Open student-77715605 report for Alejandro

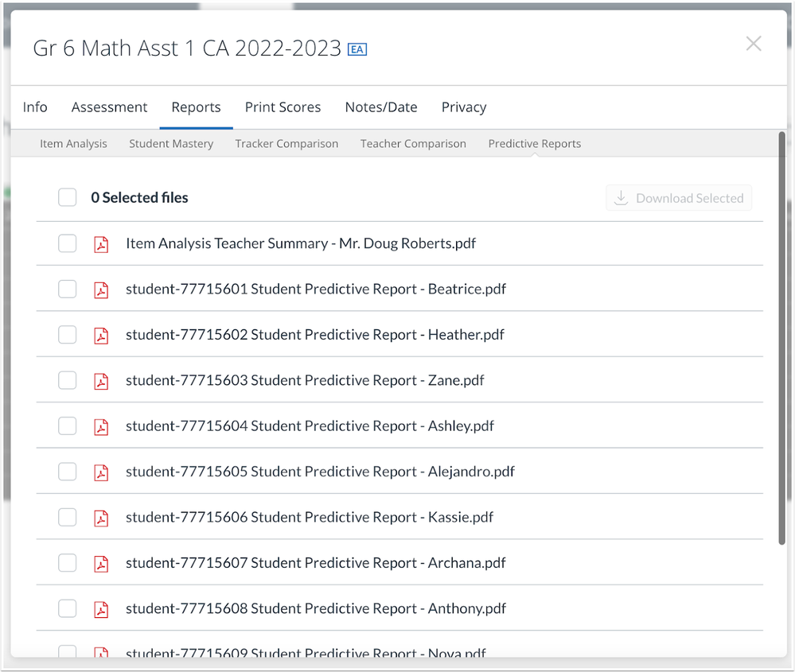point(321,472)
